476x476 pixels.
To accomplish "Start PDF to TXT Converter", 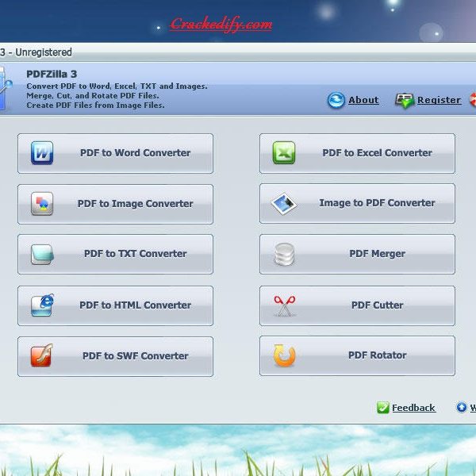I will pyautogui.click(x=115, y=255).
